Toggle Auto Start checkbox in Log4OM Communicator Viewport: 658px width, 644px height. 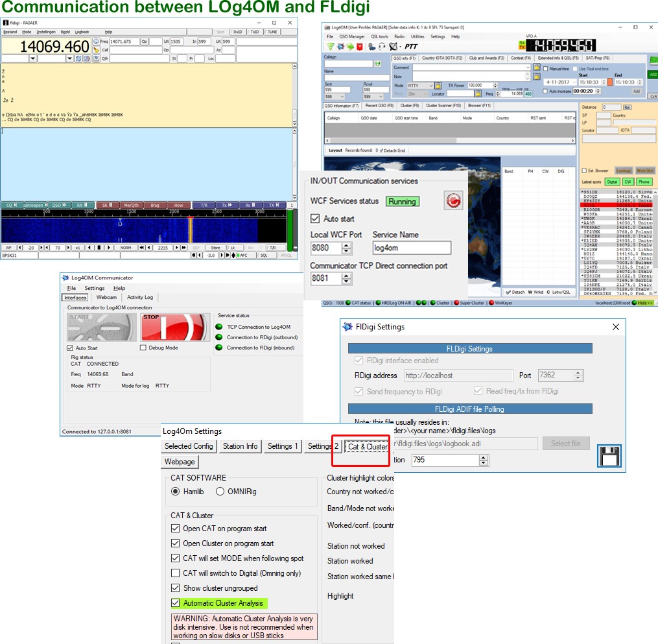70,348
